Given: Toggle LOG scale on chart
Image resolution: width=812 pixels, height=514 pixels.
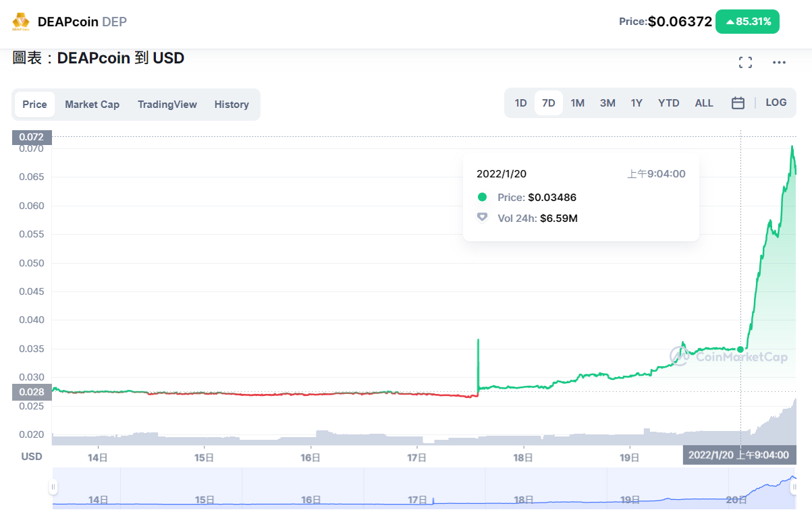Looking at the screenshot, I should tap(776, 103).
